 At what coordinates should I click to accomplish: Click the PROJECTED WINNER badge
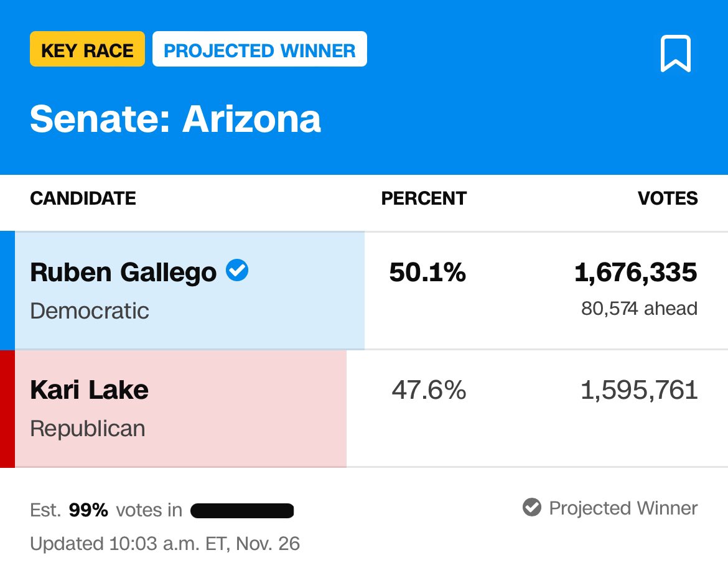click(259, 50)
